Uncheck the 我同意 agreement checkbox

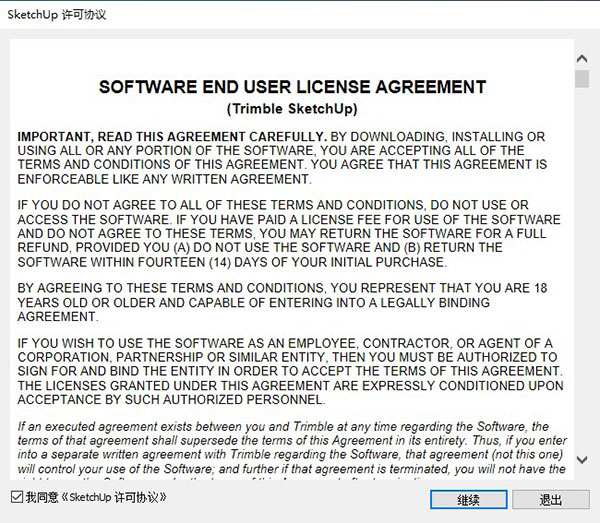(x=17, y=497)
